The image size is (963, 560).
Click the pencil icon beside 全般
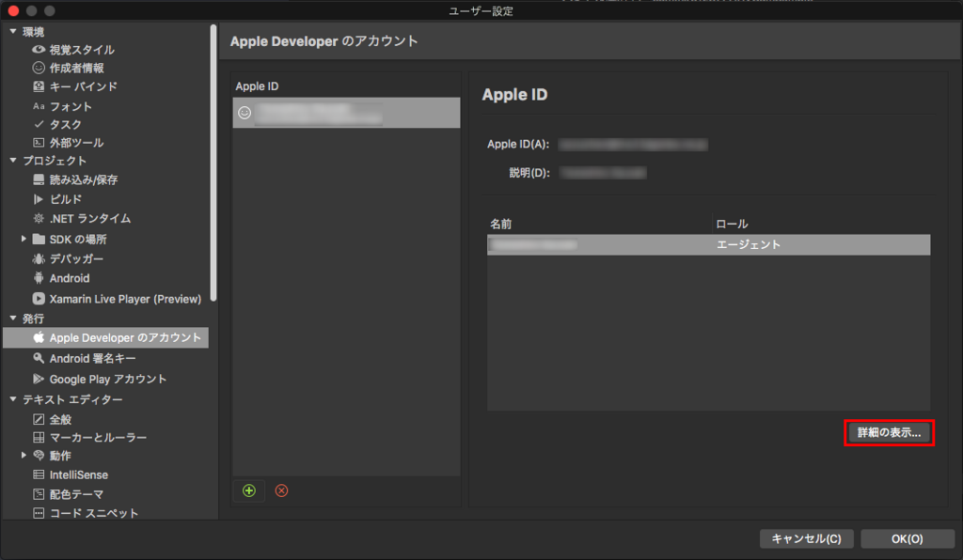pyautogui.click(x=38, y=419)
